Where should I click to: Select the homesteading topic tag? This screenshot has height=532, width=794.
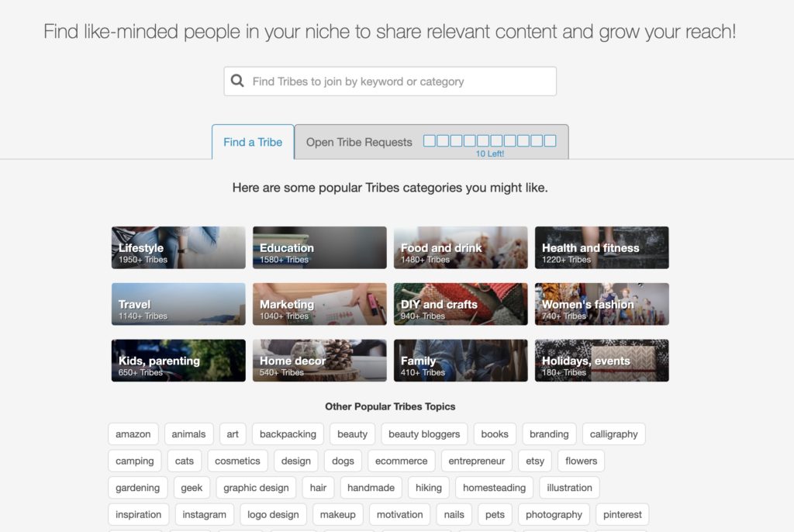494,488
